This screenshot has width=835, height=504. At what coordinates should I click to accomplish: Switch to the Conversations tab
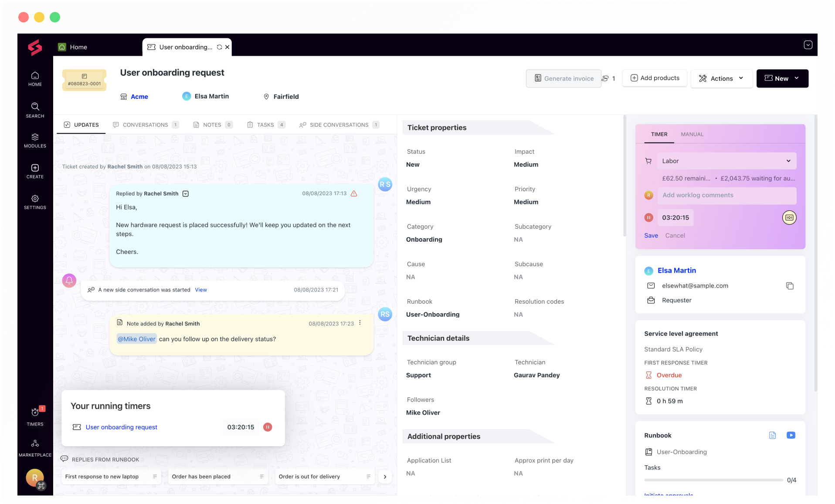pyautogui.click(x=145, y=125)
